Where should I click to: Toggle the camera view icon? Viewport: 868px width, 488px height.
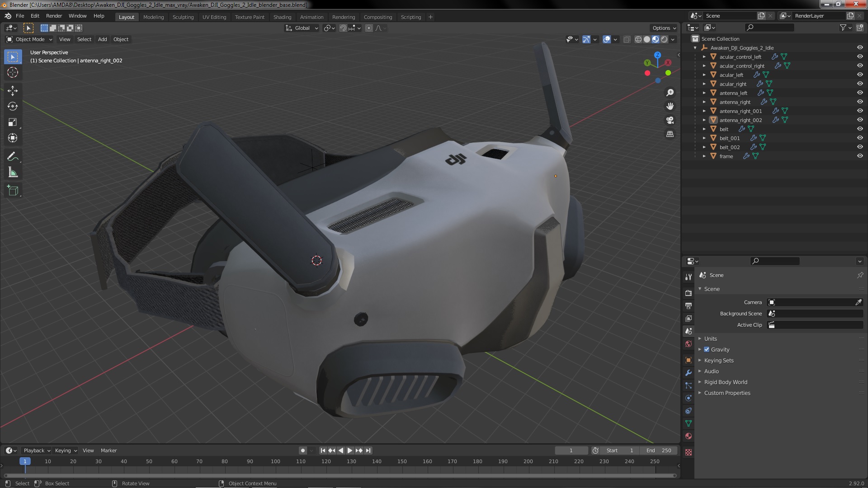click(x=670, y=120)
